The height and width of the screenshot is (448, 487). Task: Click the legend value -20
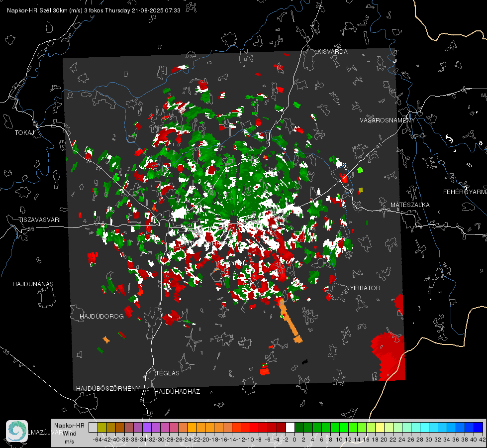(x=204, y=440)
